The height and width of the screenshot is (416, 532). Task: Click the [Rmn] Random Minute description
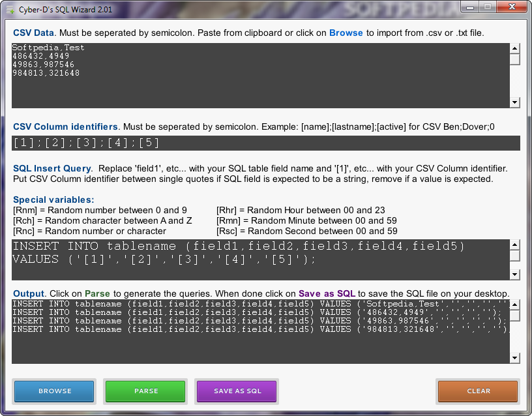click(x=306, y=221)
